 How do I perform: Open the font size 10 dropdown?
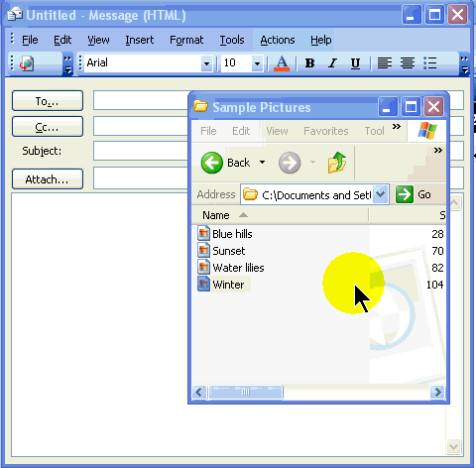point(257,62)
